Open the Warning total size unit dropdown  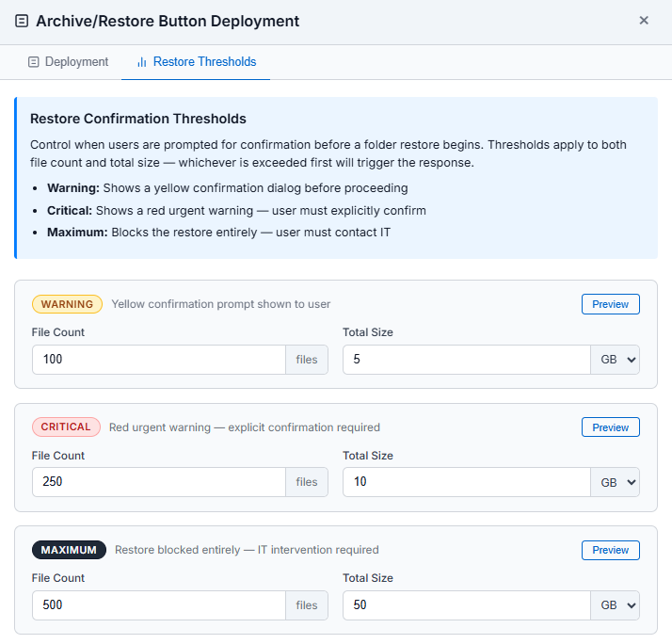[x=615, y=360]
